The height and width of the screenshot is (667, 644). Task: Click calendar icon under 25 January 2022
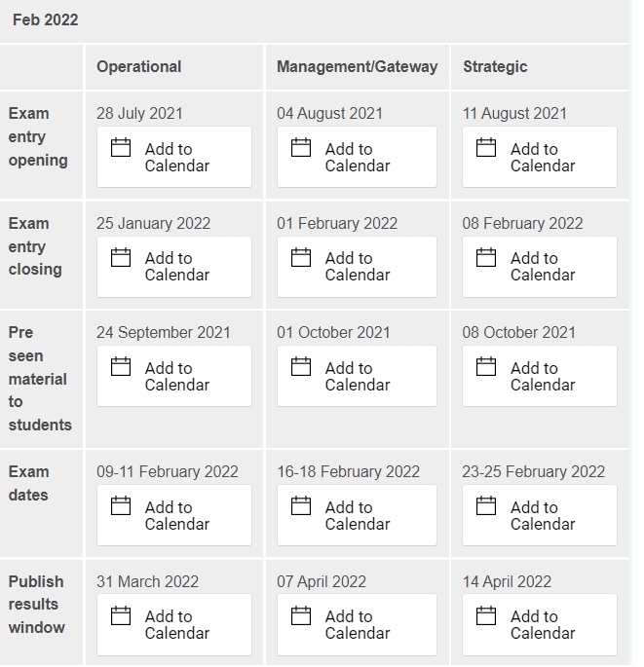click(121, 257)
